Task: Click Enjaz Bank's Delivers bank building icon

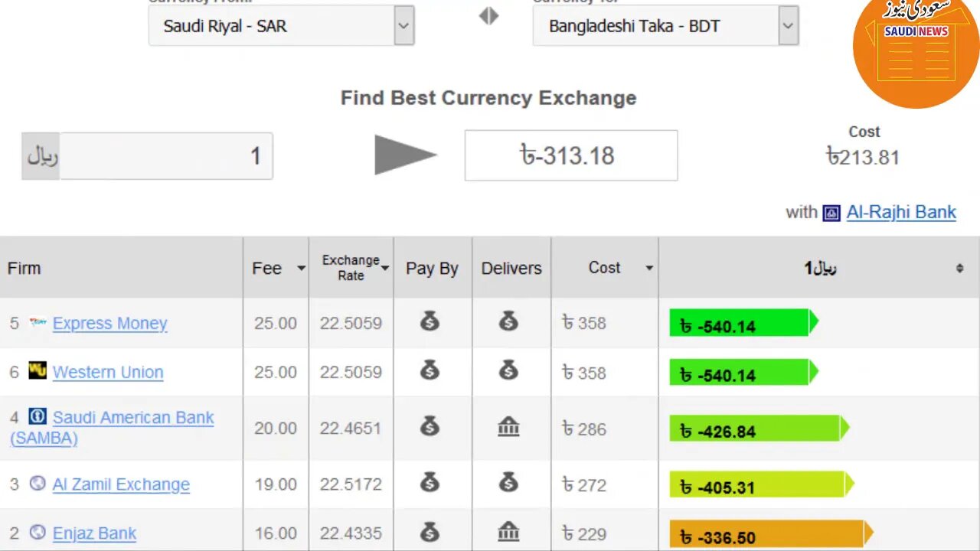Action: tap(508, 532)
